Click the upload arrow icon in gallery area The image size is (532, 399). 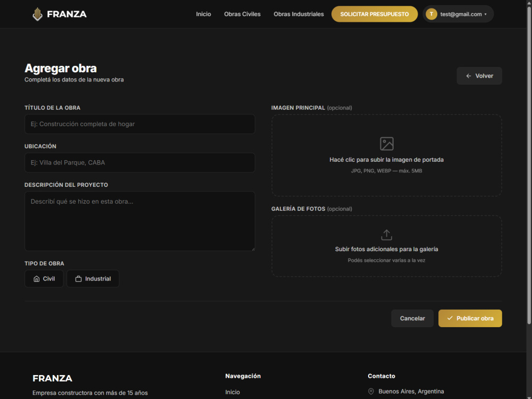(x=386, y=235)
